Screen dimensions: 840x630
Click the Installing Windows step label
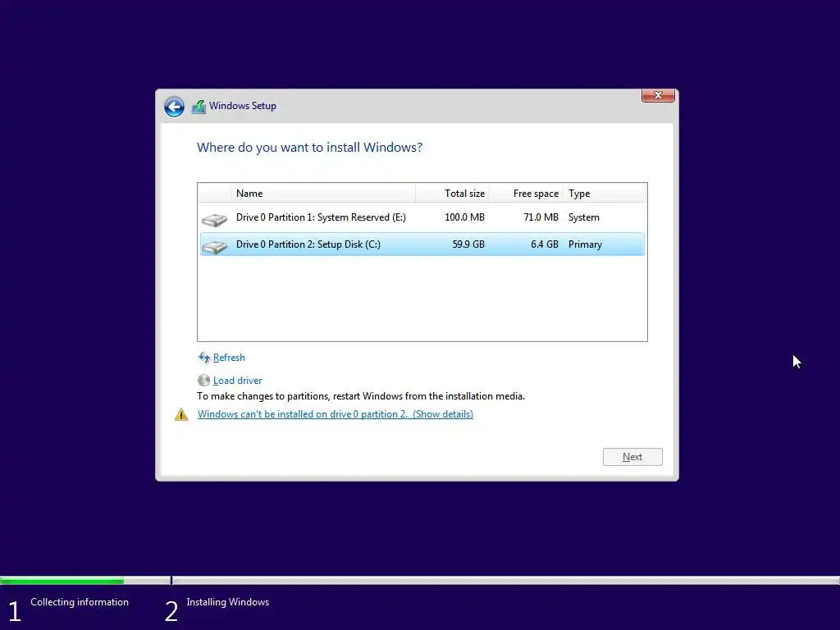click(x=228, y=602)
